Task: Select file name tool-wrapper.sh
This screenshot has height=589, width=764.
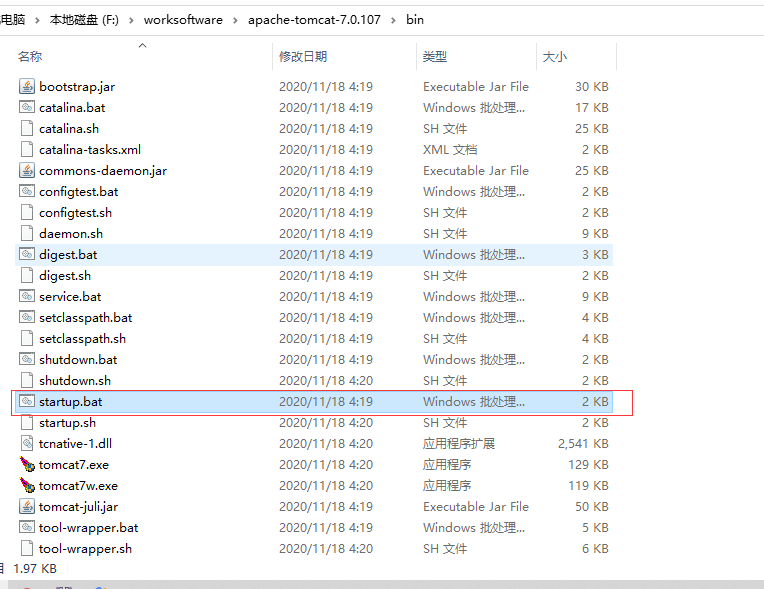Action: pos(85,549)
